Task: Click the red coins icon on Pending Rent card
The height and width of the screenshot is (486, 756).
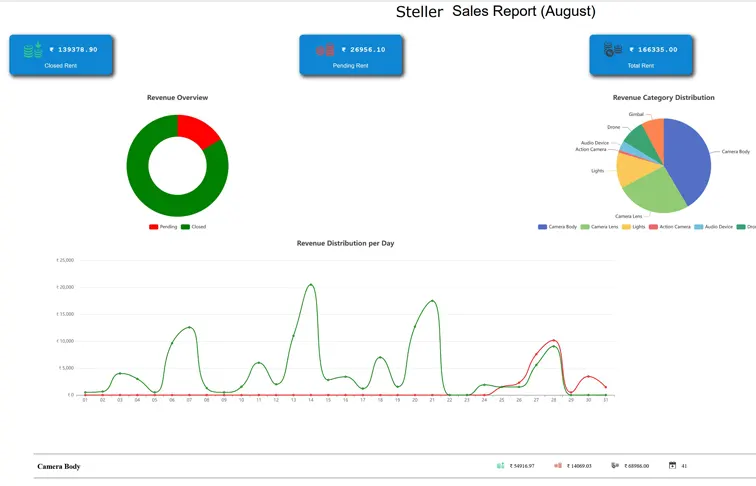Action: click(325, 49)
